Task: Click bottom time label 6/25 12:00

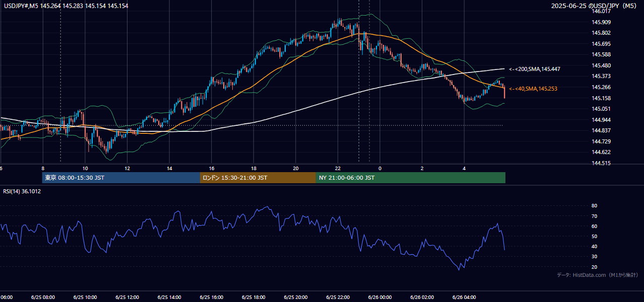Action: click(x=127, y=297)
